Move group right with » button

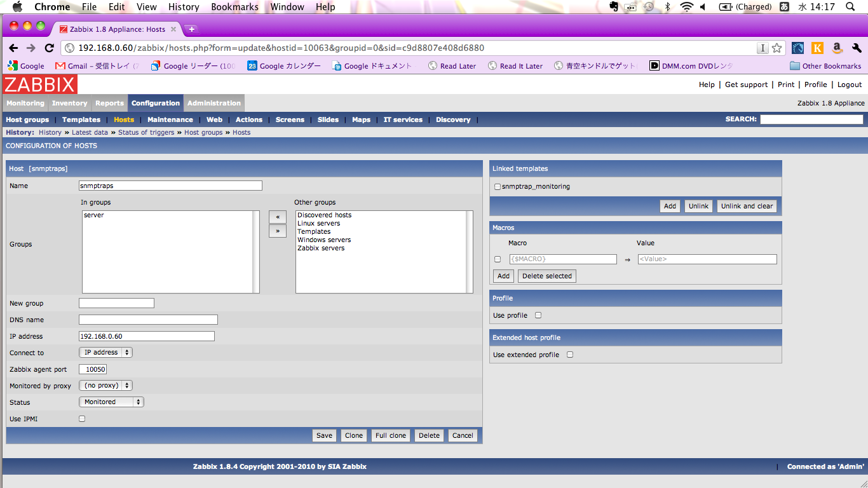click(x=278, y=231)
